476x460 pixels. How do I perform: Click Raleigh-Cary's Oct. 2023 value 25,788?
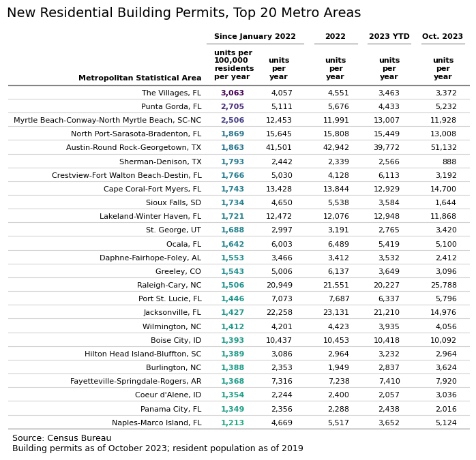443,286
